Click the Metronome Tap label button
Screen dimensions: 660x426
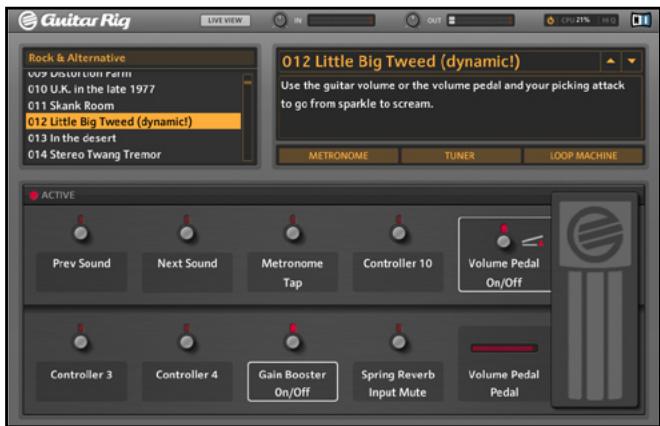(293, 272)
